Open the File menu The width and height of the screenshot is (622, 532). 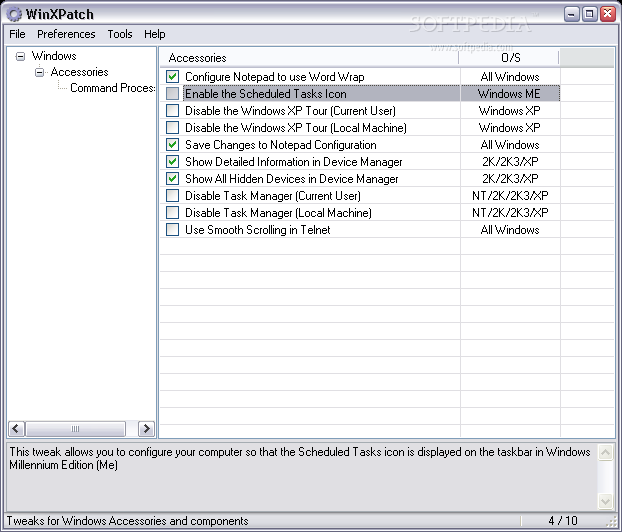point(17,34)
